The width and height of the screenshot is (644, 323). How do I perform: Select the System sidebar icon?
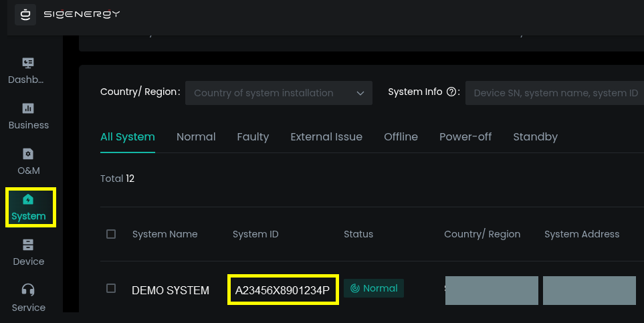click(28, 199)
